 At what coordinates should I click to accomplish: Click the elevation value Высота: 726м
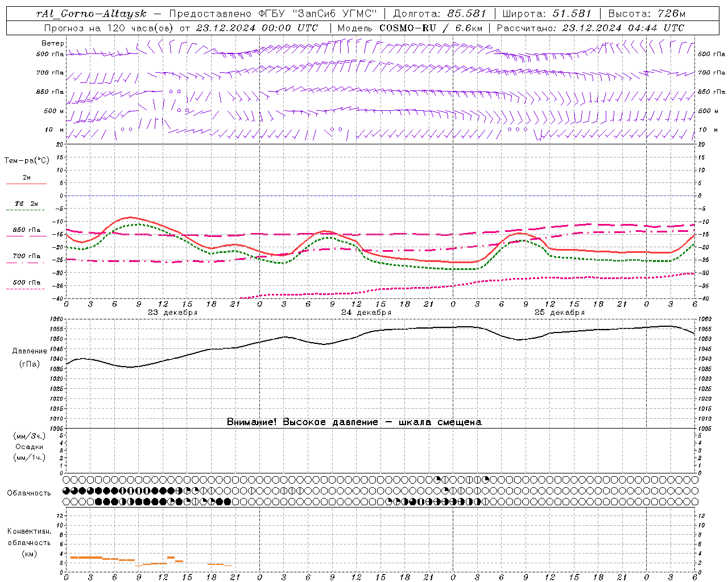coord(647,14)
